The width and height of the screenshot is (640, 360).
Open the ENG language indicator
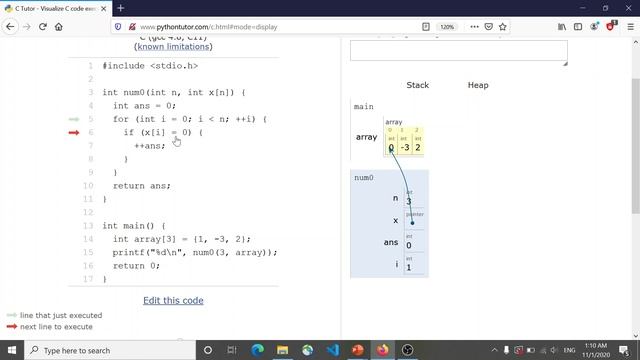click(569, 350)
